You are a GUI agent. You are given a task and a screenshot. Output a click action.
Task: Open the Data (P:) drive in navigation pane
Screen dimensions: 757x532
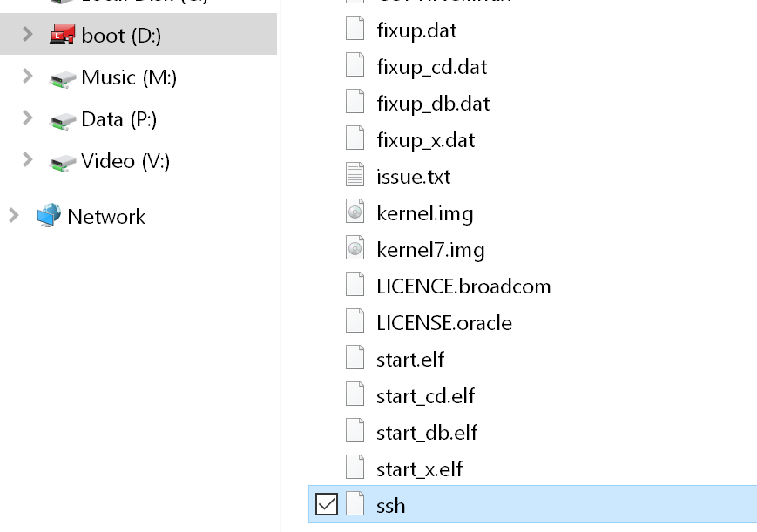[118, 119]
